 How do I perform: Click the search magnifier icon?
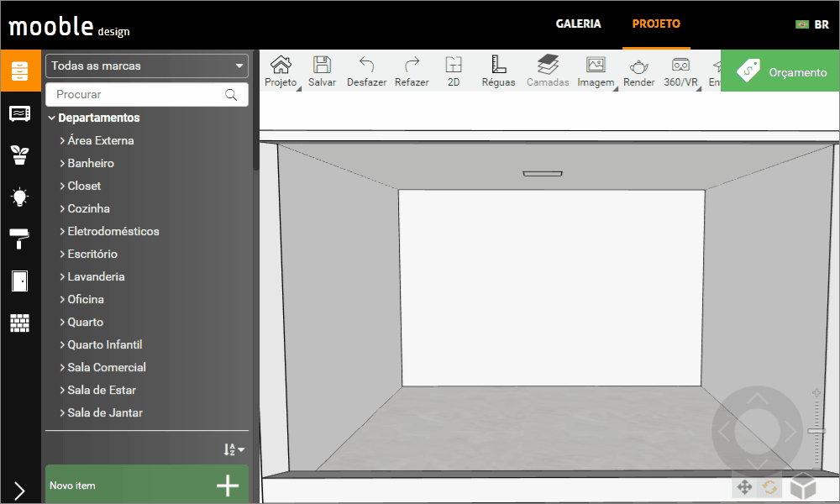231,95
